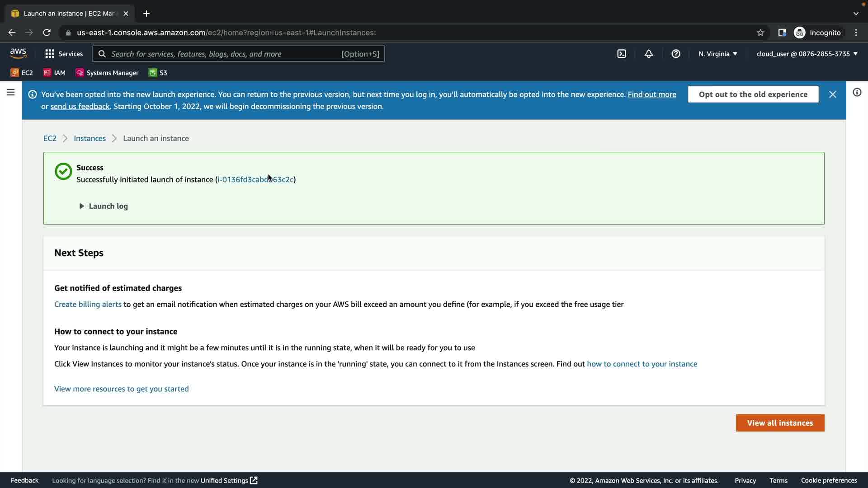Click the AWS logo home icon
The width and height of the screenshot is (868, 488).
click(x=18, y=53)
